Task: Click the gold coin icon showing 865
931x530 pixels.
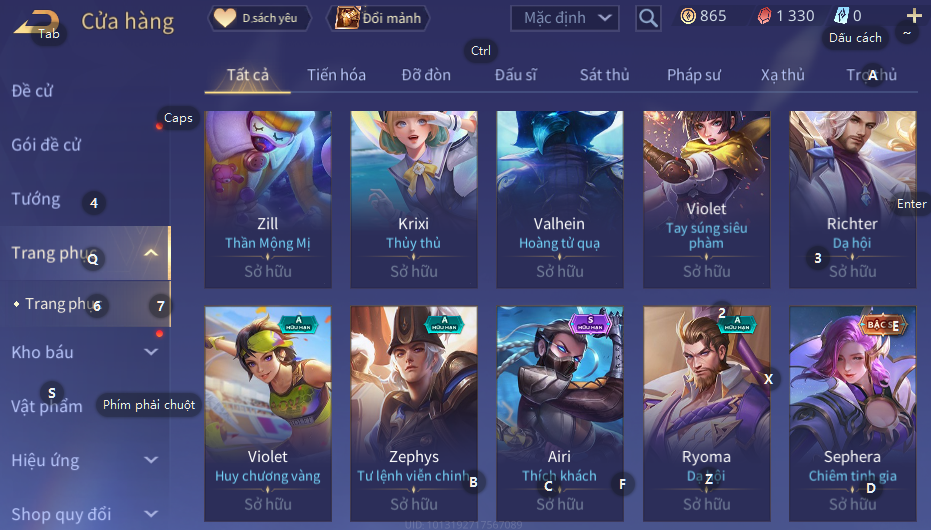Action: point(688,16)
